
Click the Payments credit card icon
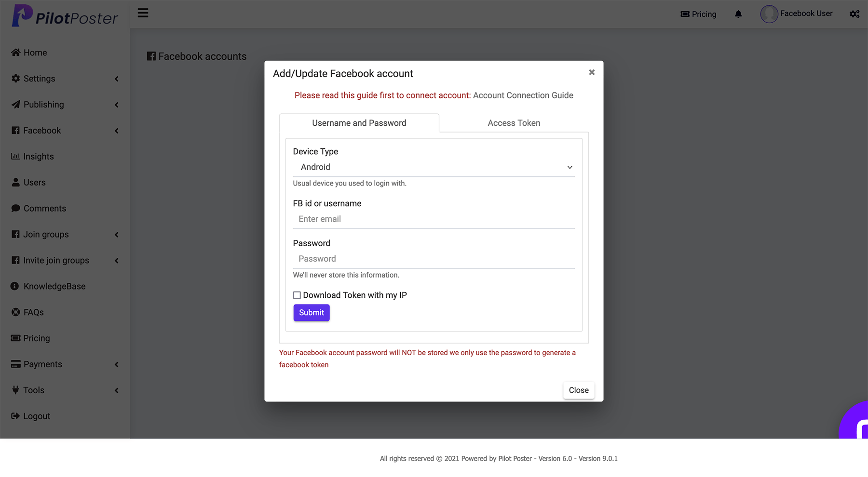pyautogui.click(x=16, y=364)
